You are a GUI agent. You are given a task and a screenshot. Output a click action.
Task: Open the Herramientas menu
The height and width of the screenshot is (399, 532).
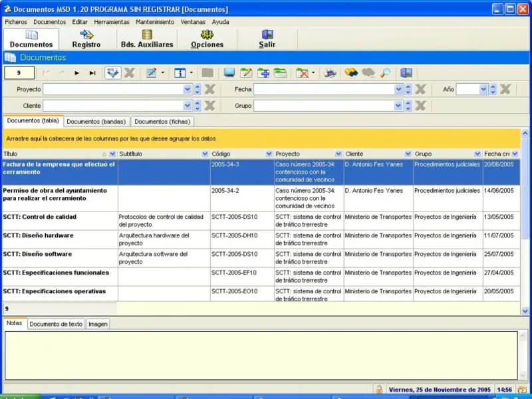point(112,22)
